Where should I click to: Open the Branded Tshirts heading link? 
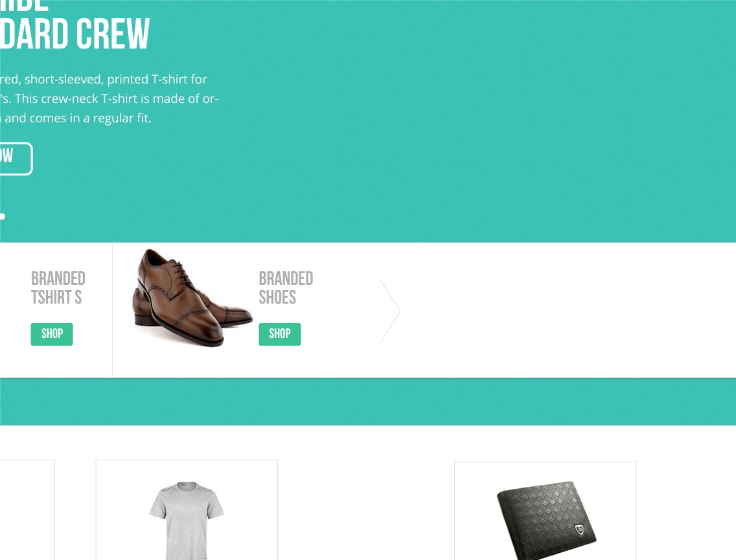[x=58, y=288]
